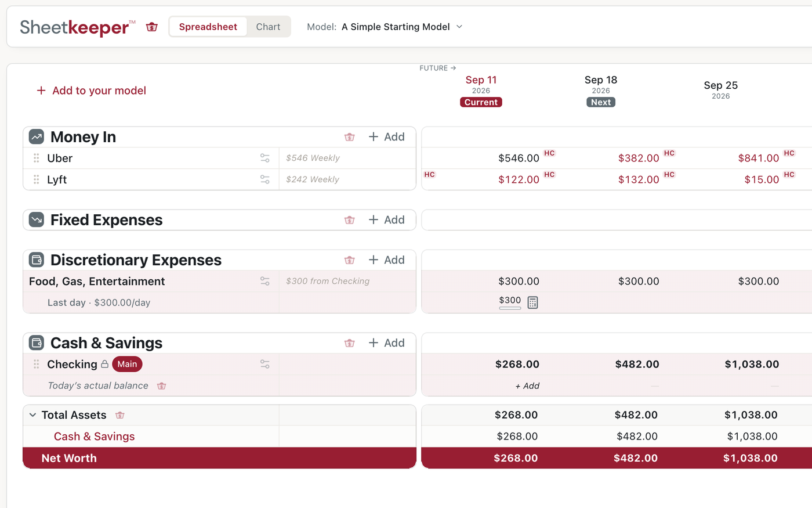Click the Money In trend-up section icon

pyautogui.click(x=37, y=137)
